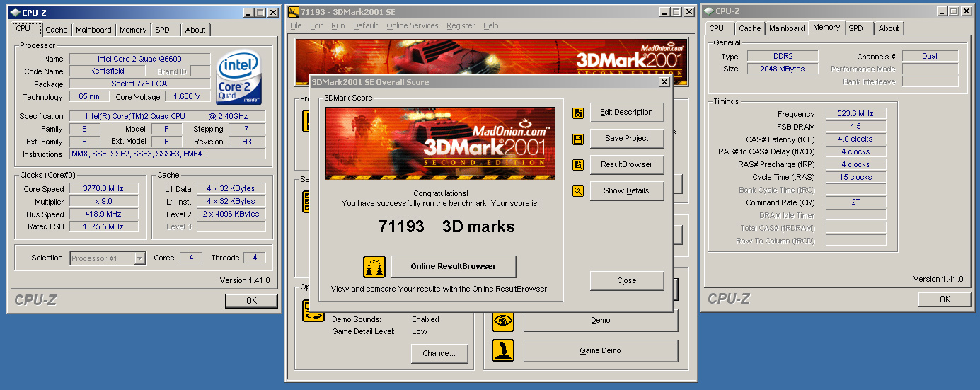This screenshot has height=390, width=980.
Task: Click the memory Size 2048 MBytes field
Action: pos(782,69)
